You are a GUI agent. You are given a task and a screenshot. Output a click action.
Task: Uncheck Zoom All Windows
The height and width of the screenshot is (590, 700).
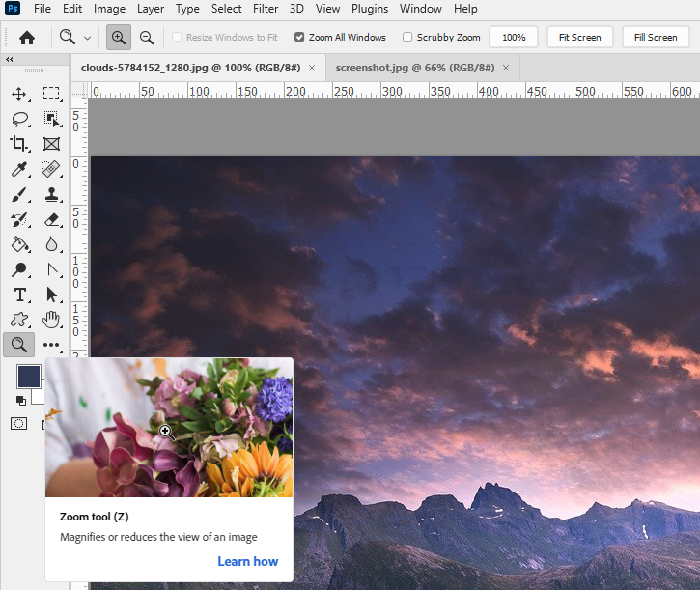click(299, 37)
